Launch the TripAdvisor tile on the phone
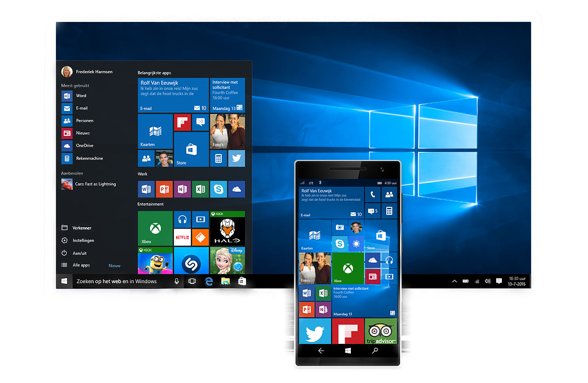The image size is (588, 383). coord(381,331)
